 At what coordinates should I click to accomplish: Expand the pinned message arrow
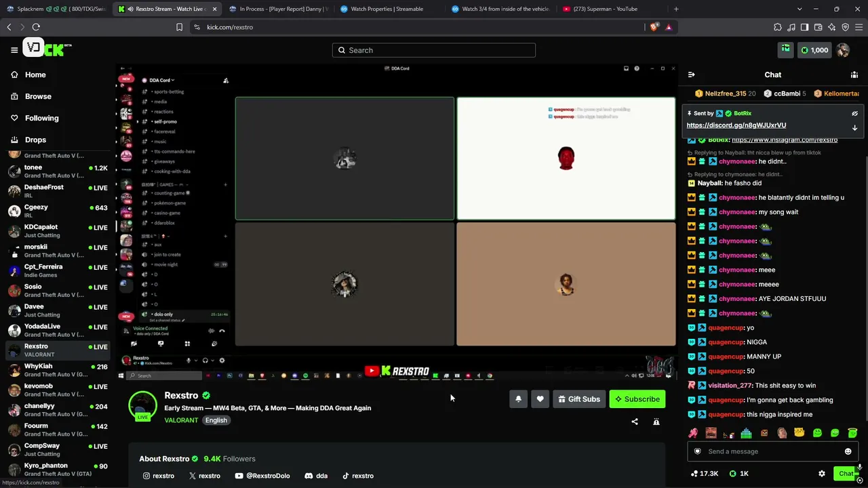(x=854, y=127)
